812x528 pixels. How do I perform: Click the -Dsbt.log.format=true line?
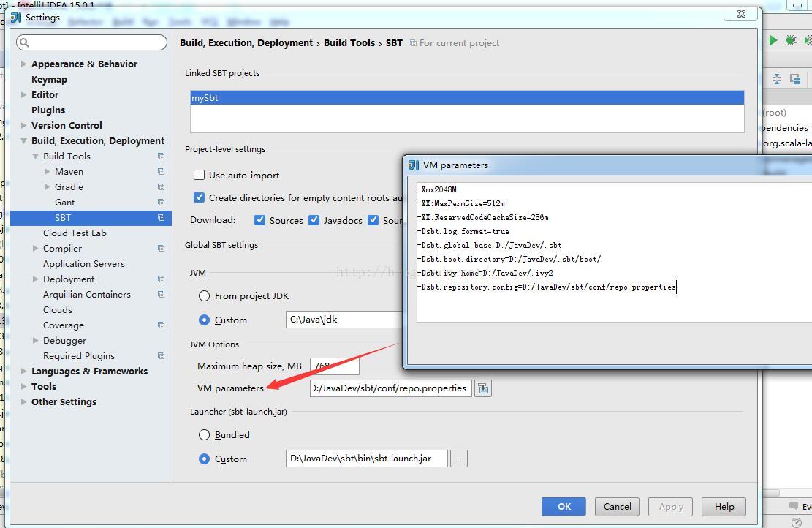[463, 231]
